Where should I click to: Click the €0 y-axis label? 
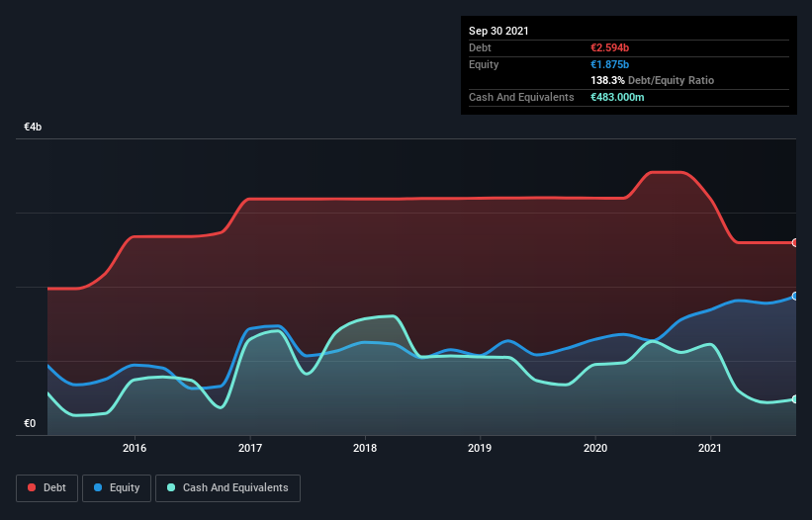30,423
